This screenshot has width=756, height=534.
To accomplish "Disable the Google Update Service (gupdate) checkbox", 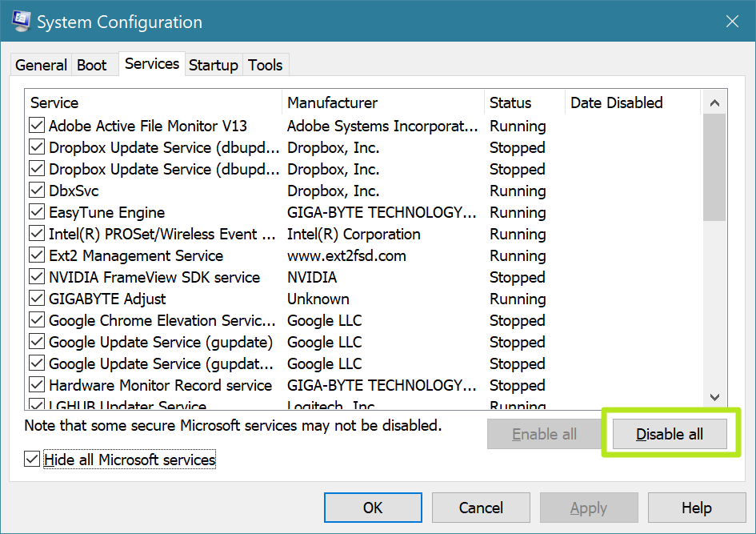I will click(36, 342).
